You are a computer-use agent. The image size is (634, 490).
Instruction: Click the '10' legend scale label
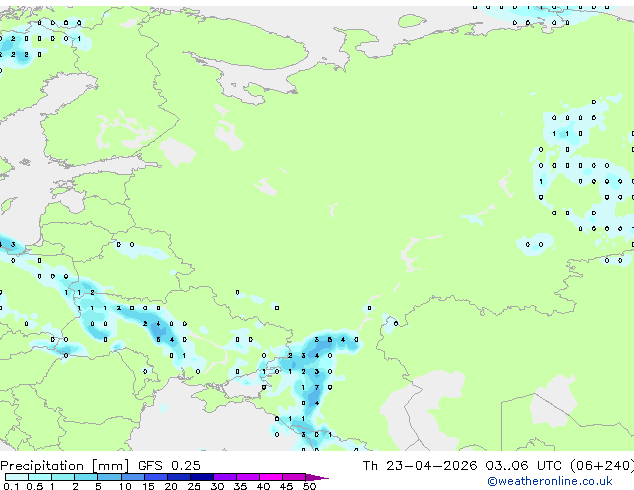[125, 486]
